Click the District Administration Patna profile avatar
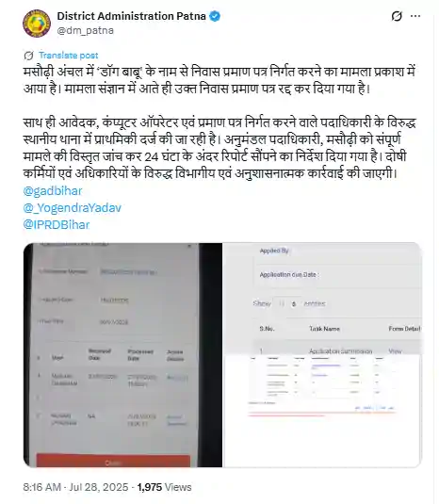 (37, 24)
